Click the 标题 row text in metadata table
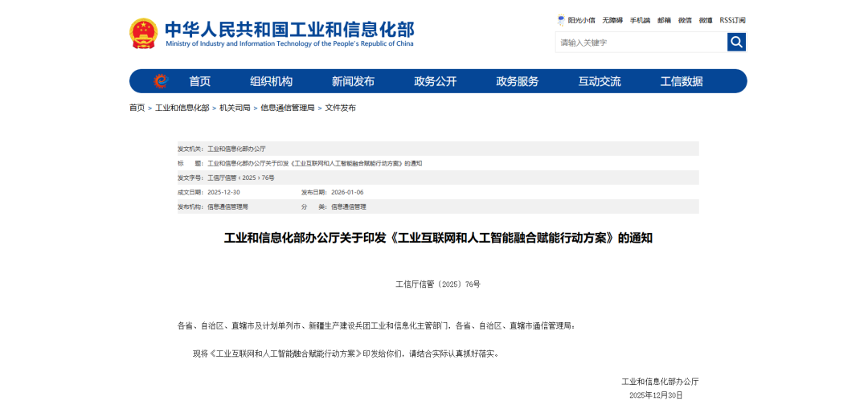Viewport: 868px width, 409px height. click(314, 163)
